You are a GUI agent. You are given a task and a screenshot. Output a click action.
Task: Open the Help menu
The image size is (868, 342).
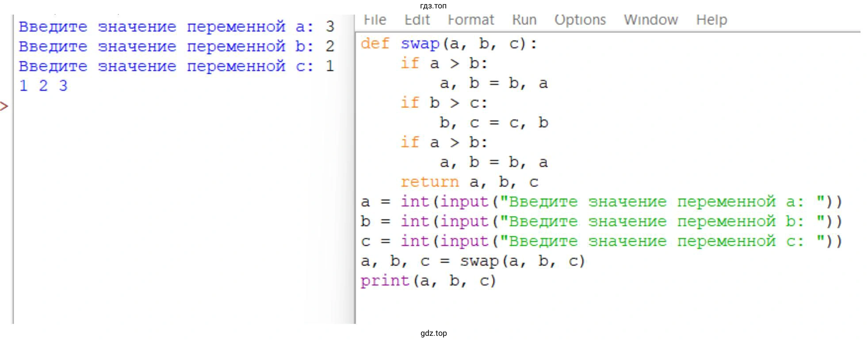[x=711, y=20]
